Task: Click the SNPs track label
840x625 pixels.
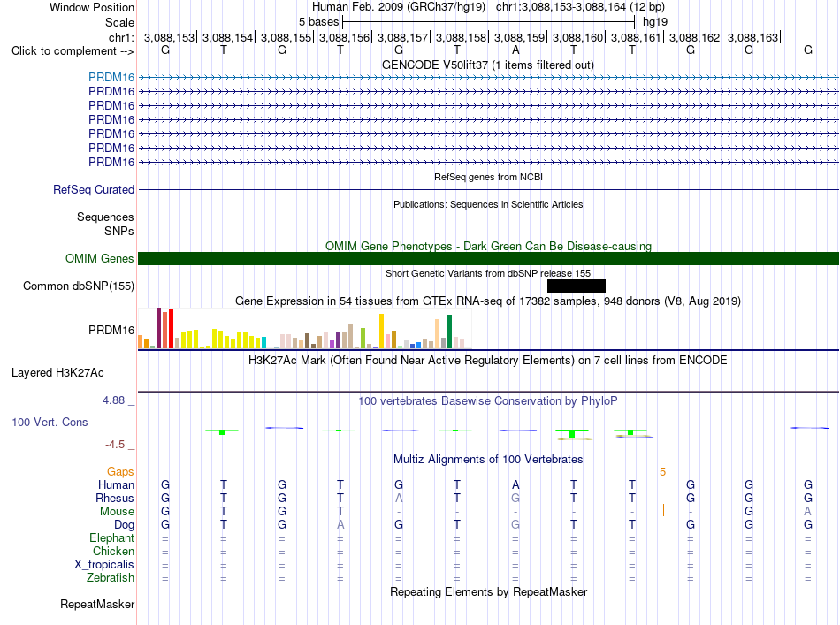Action: [x=119, y=231]
